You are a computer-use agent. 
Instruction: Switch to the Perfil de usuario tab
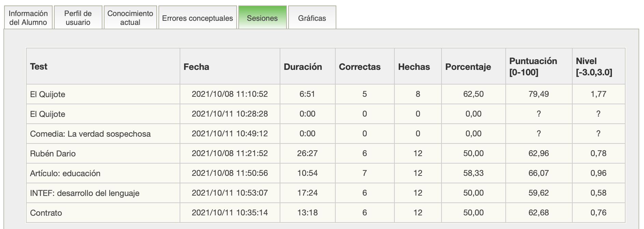[x=78, y=18]
